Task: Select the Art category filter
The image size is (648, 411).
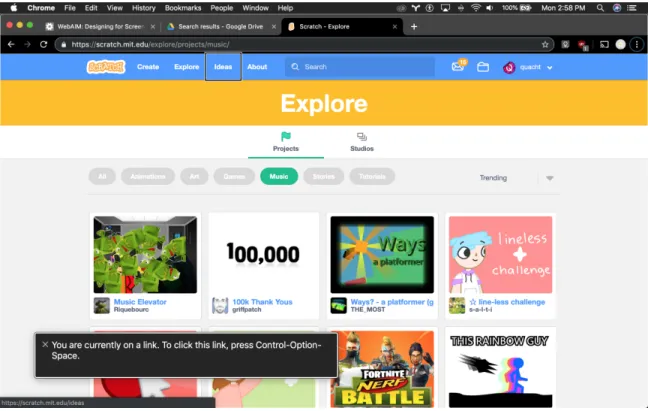Action: [194, 176]
